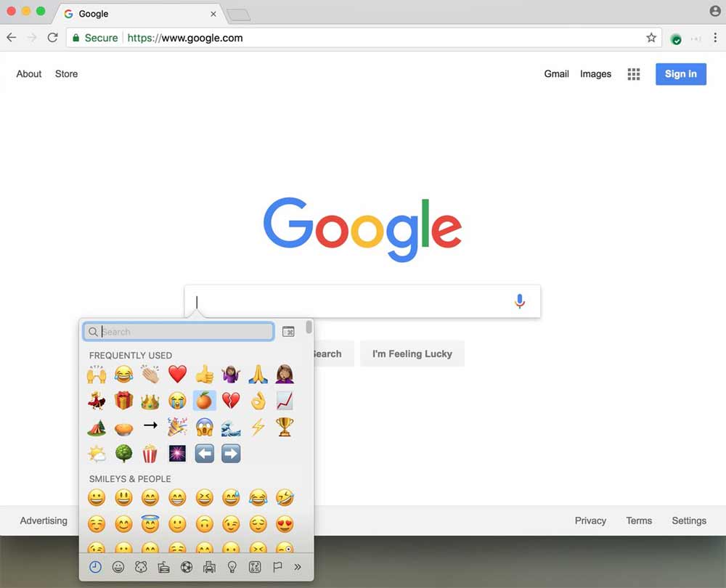Screen dimensions: 726x588
Task: Insert the popcorn emoji
Action: (x=150, y=454)
